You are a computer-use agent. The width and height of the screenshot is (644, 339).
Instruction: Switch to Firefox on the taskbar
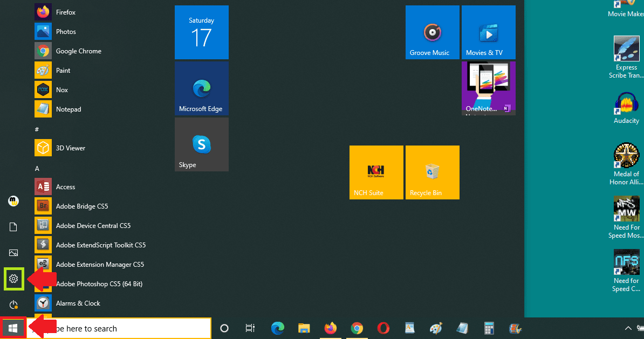330,328
